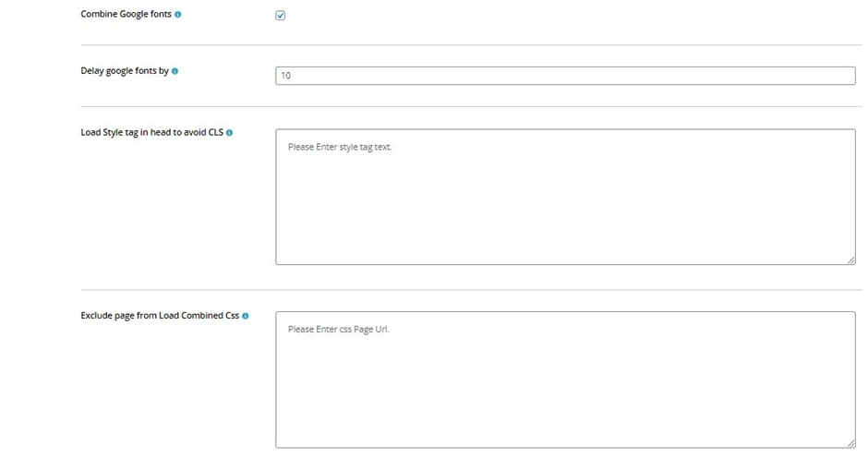
Task: Click the info icon beside Combine Google fonts
Action: pos(178,15)
